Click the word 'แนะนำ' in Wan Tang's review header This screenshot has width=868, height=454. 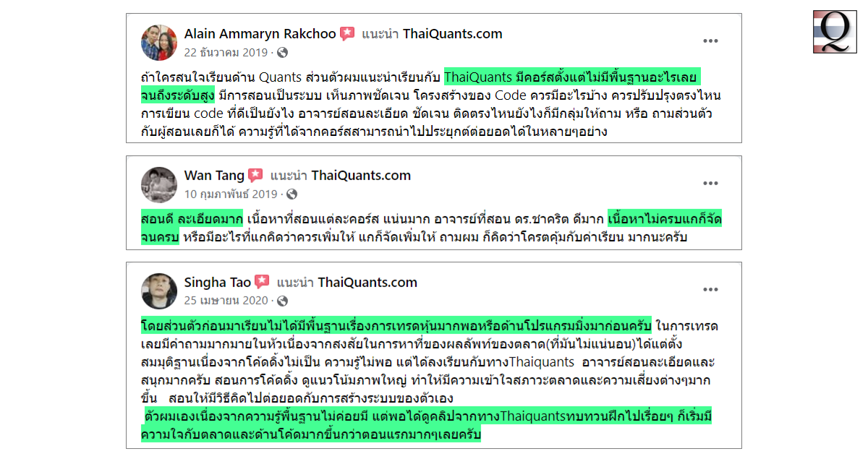click(x=288, y=176)
